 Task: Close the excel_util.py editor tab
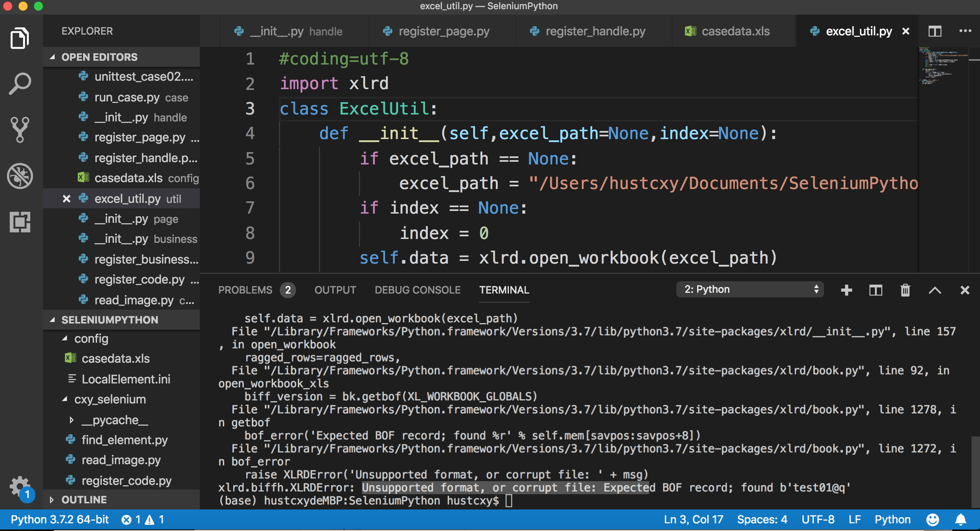point(906,31)
